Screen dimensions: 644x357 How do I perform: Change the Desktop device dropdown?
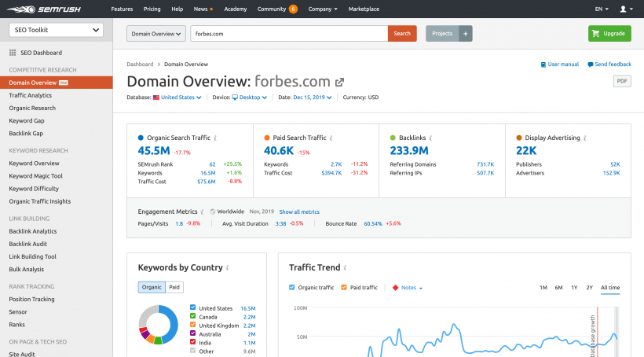(x=253, y=98)
